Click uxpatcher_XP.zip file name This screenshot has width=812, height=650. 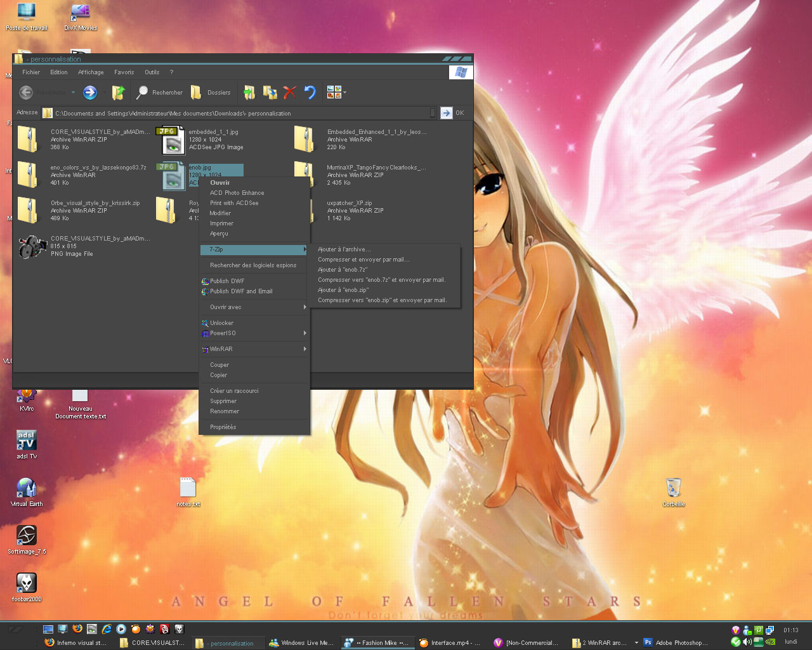click(x=350, y=203)
